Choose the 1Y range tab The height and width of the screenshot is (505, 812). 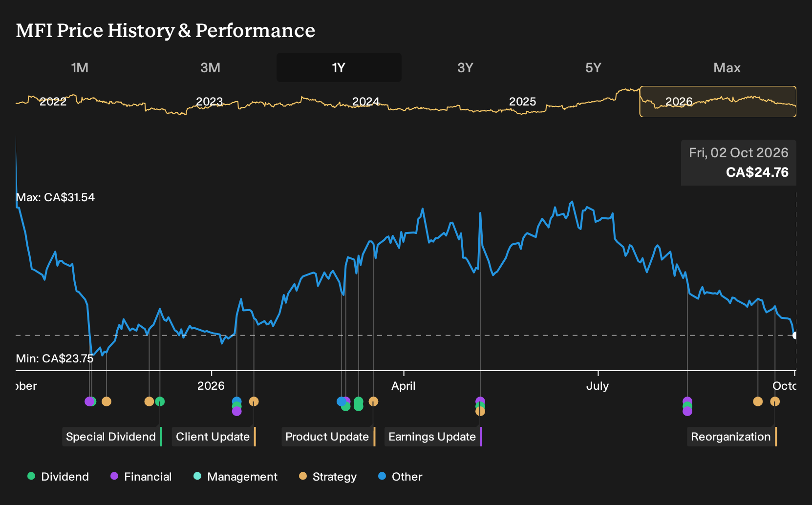point(339,67)
